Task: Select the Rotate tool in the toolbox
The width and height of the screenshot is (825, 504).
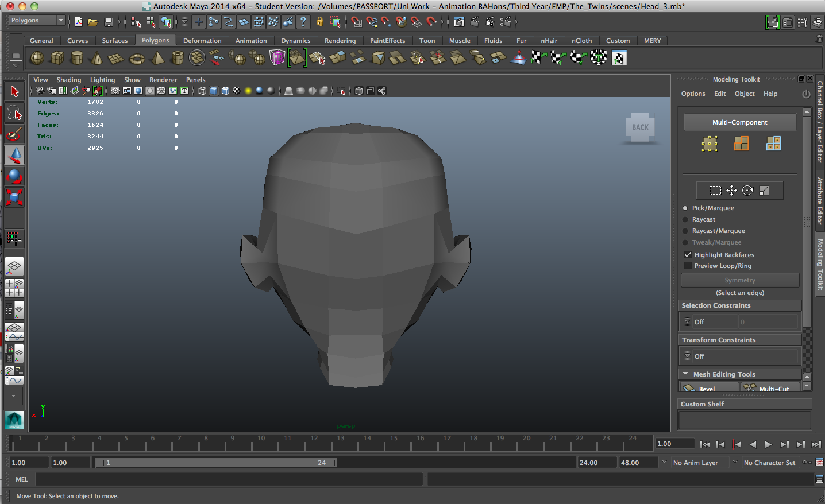Action: click(x=14, y=176)
